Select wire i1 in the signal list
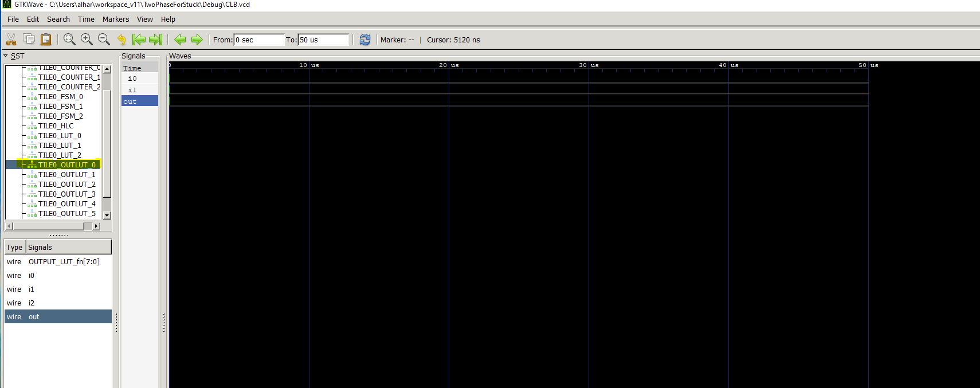The width and height of the screenshot is (980, 388). [58, 289]
